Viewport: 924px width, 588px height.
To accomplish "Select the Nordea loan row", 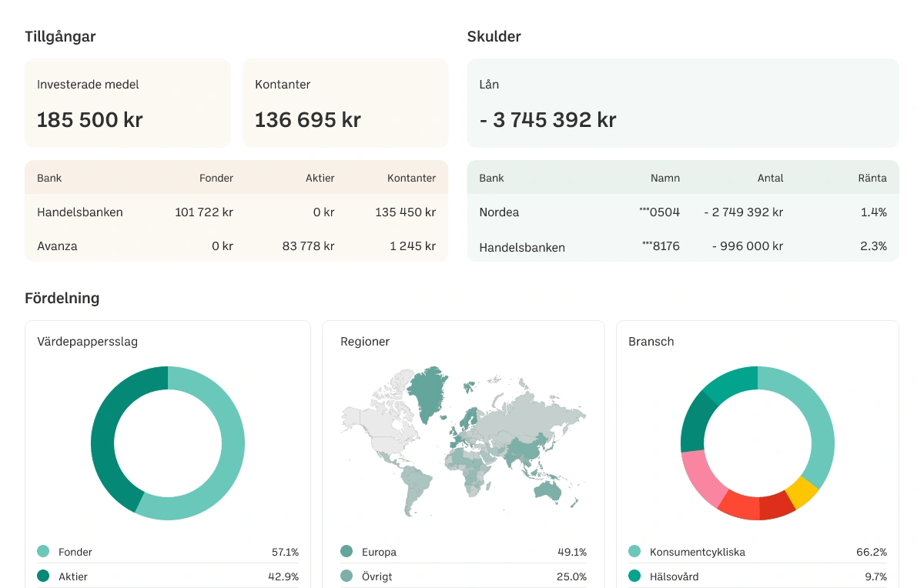I will coord(683,212).
